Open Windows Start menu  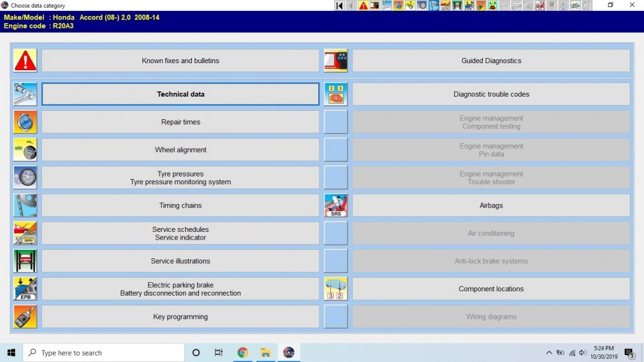[x=11, y=352]
